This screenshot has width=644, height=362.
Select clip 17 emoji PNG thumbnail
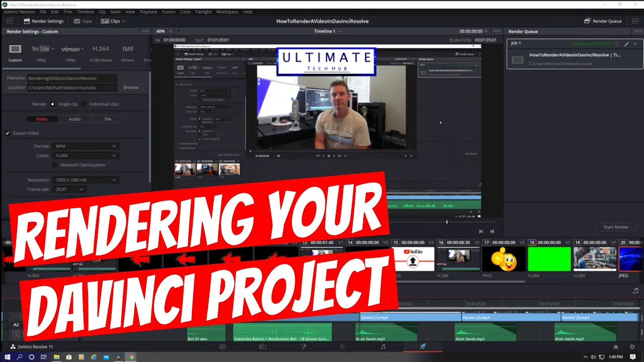(x=504, y=259)
